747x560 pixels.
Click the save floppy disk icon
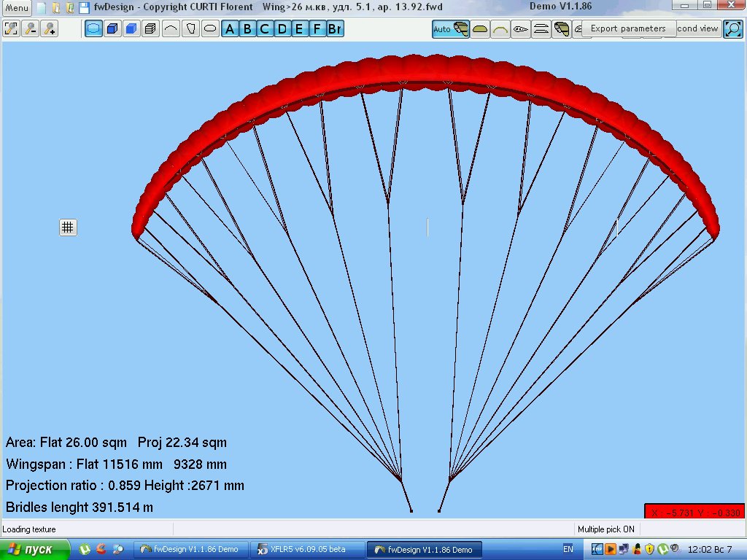(84, 8)
